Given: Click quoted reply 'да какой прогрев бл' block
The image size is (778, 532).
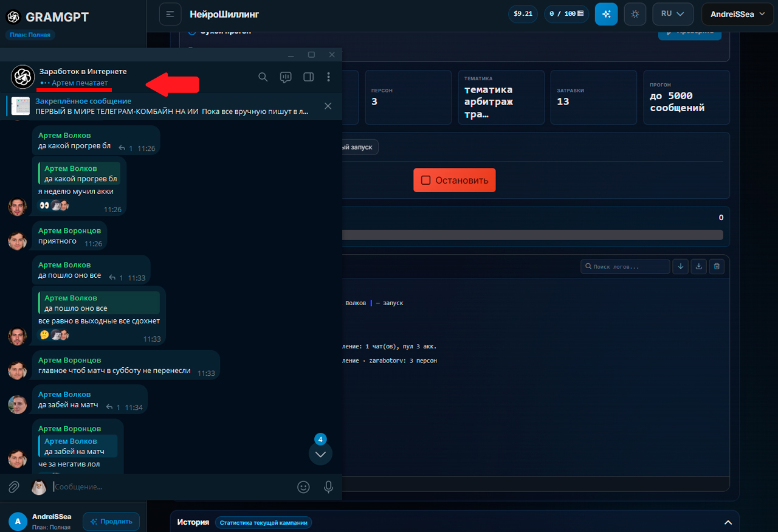Looking at the screenshot, I should pyautogui.click(x=79, y=173).
